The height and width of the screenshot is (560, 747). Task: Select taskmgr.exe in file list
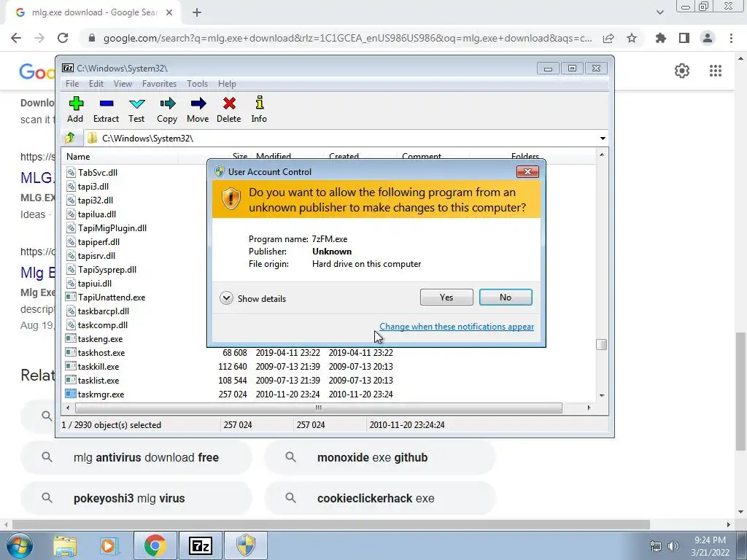(x=101, y=394)
